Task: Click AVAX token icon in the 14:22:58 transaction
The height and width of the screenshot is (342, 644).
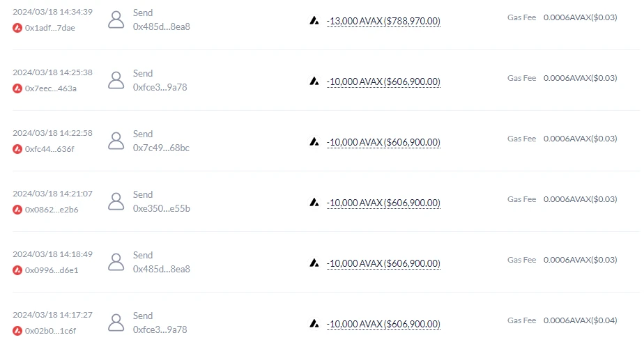Action: [x=314, y=142]
